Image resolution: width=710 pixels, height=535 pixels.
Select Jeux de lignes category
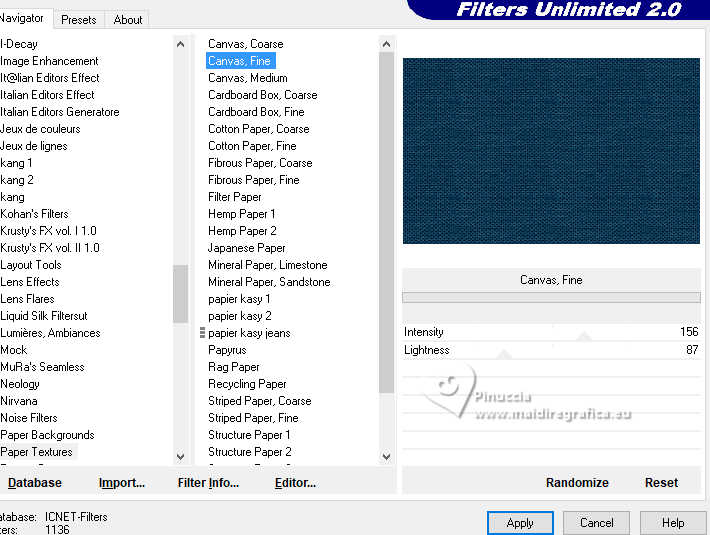click(34, 146)
